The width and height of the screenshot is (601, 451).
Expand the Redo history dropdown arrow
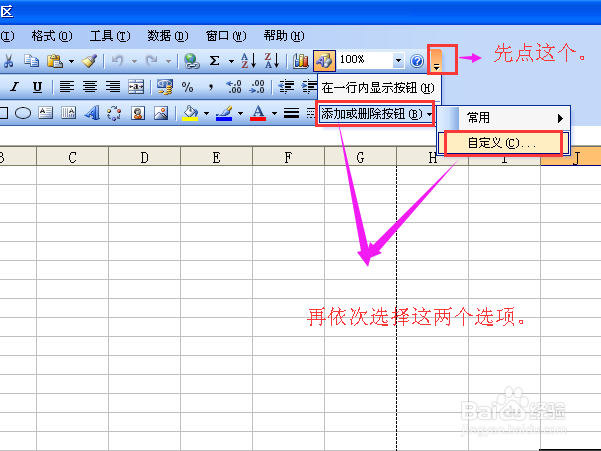click(168, 61)
